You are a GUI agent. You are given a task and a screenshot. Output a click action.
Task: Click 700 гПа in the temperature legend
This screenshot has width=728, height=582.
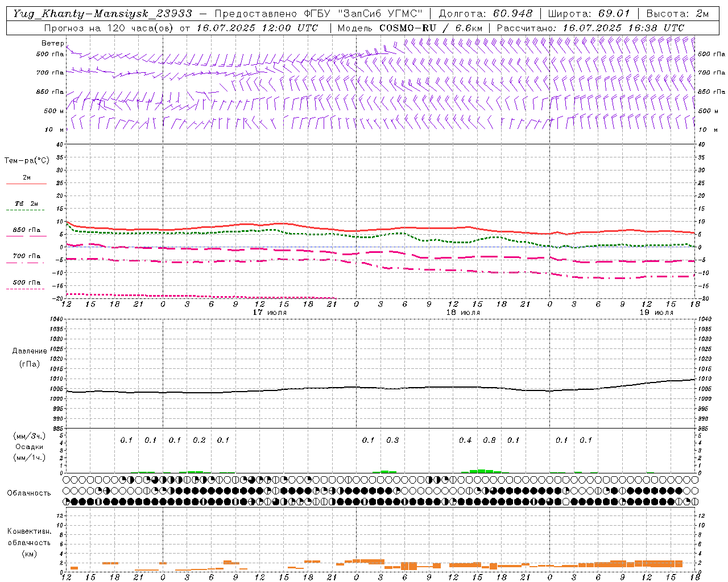click(x=27, y=256)
